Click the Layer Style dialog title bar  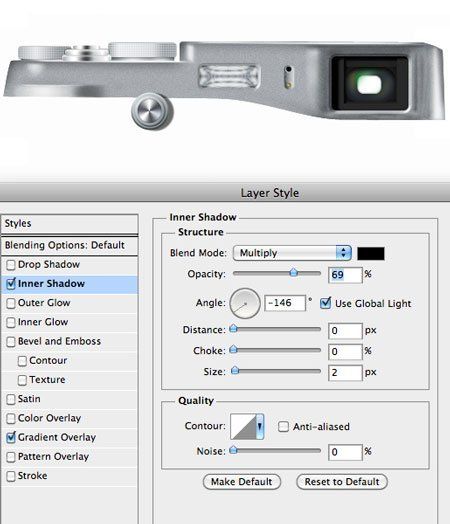click(x=225, y=193)
